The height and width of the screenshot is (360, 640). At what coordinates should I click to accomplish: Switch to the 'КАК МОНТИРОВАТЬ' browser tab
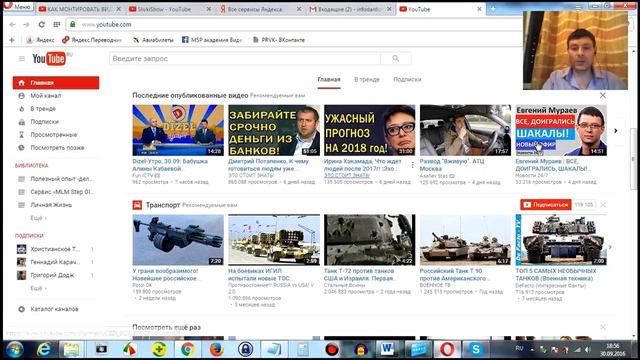coord(80,9)
